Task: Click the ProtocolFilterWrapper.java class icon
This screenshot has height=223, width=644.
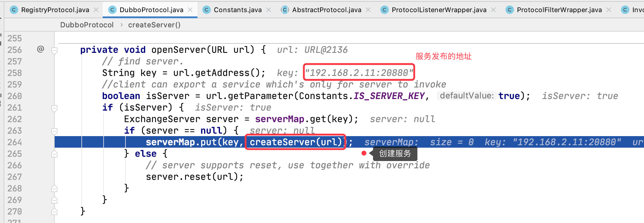Action: point(509,10)
